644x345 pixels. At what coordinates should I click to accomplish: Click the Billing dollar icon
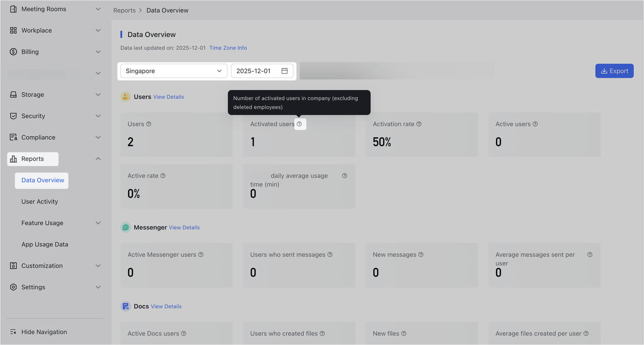pos(14,52)
